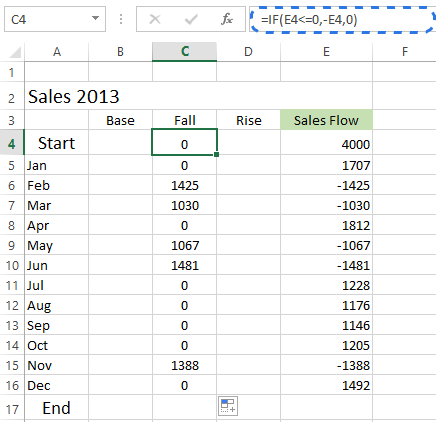Click the Sales Flow value 1492
Image resolution: width=436 pixels, height=422 pixels.
point(327,385)
